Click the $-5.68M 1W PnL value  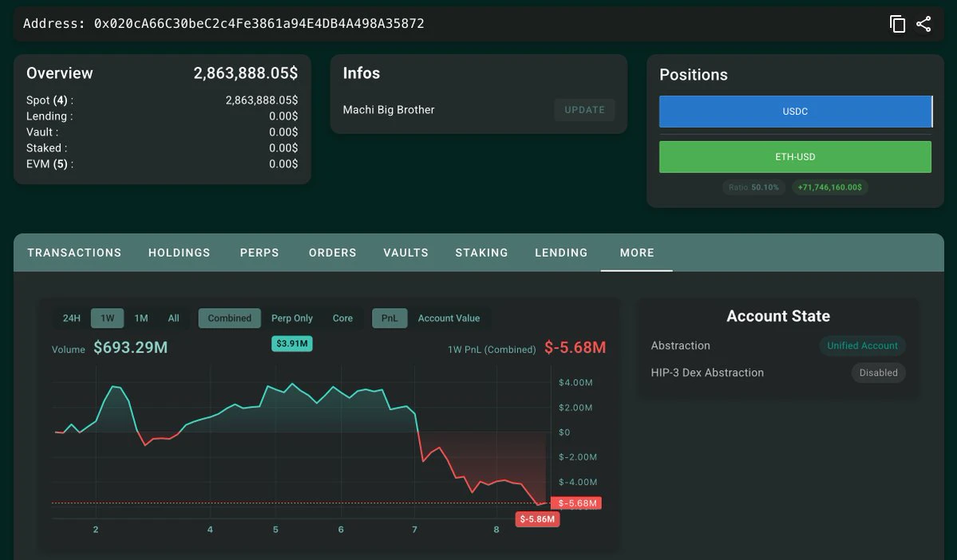coord(575,348)
